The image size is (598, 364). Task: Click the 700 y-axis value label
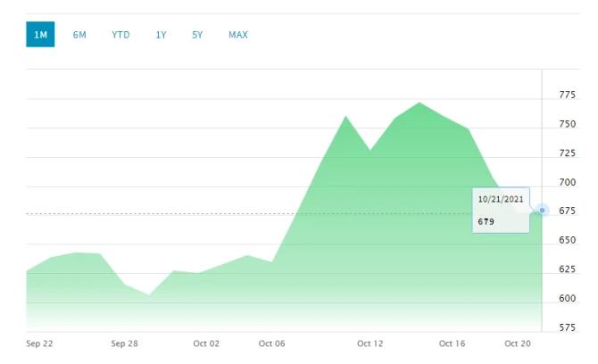[x=567, y=182]
